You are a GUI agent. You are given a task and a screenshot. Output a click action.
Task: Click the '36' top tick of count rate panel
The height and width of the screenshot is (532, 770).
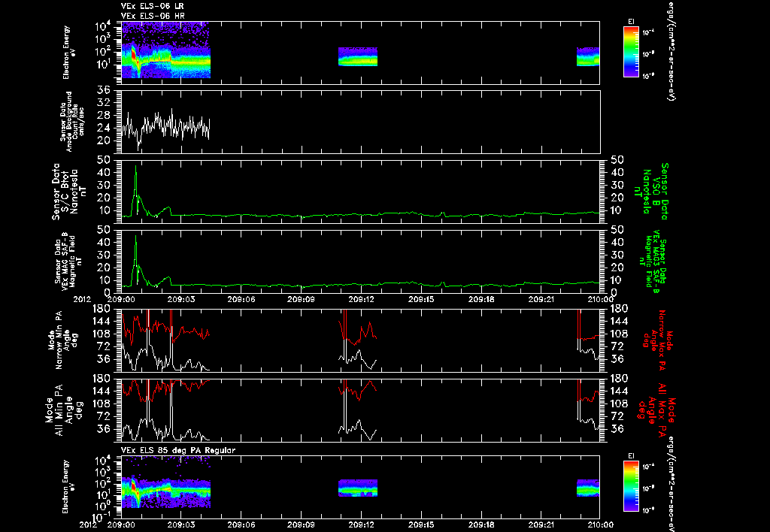click(x=103, y=90)
